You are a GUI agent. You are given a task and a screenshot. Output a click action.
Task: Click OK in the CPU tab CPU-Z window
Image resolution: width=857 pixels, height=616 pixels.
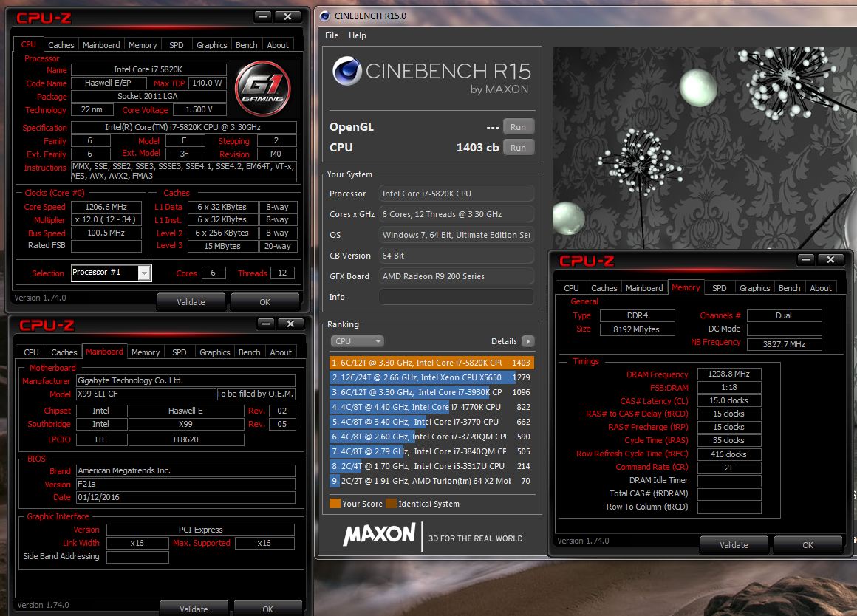265,301
